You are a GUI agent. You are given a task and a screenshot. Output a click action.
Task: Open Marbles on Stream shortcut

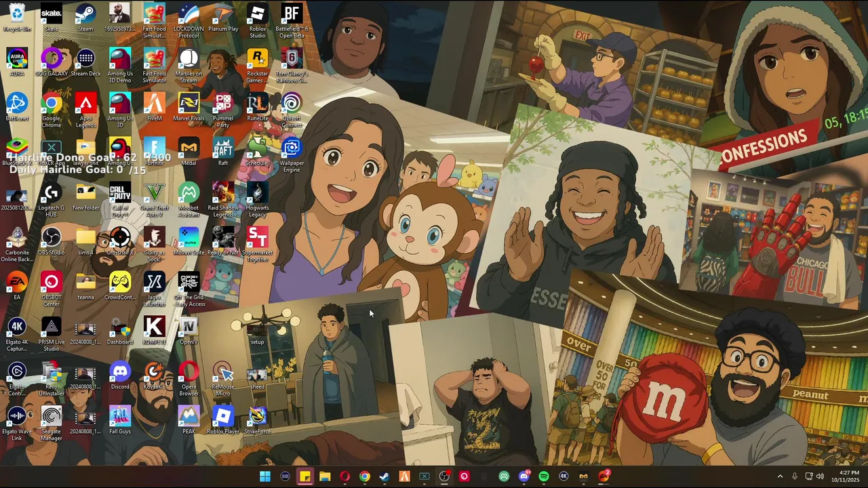189,66
